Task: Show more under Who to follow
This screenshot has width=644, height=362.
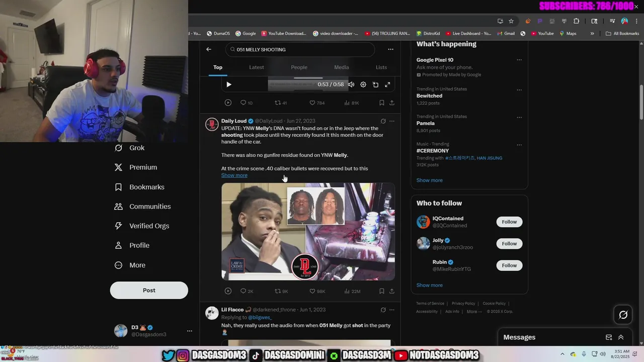Action: [x=430, y=285]
